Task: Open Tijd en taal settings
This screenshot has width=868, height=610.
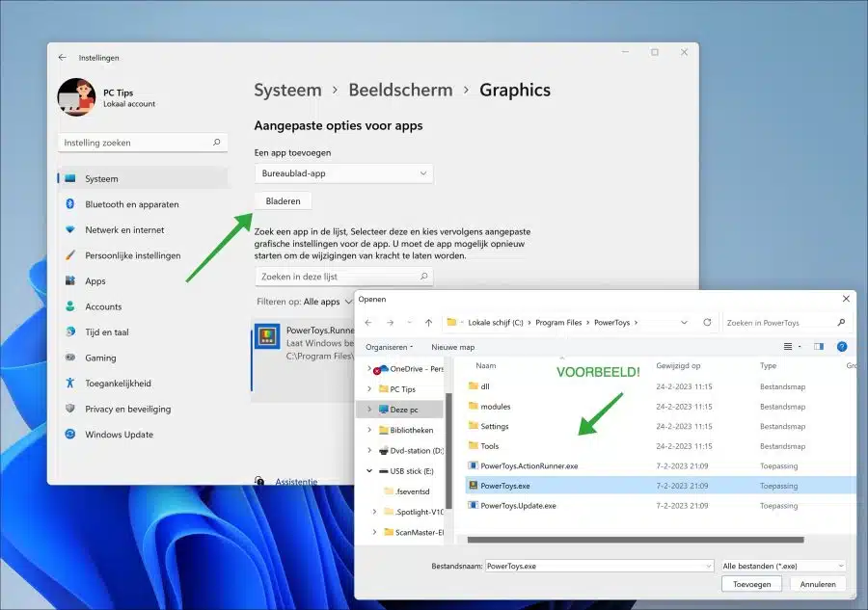Action: 143,332
